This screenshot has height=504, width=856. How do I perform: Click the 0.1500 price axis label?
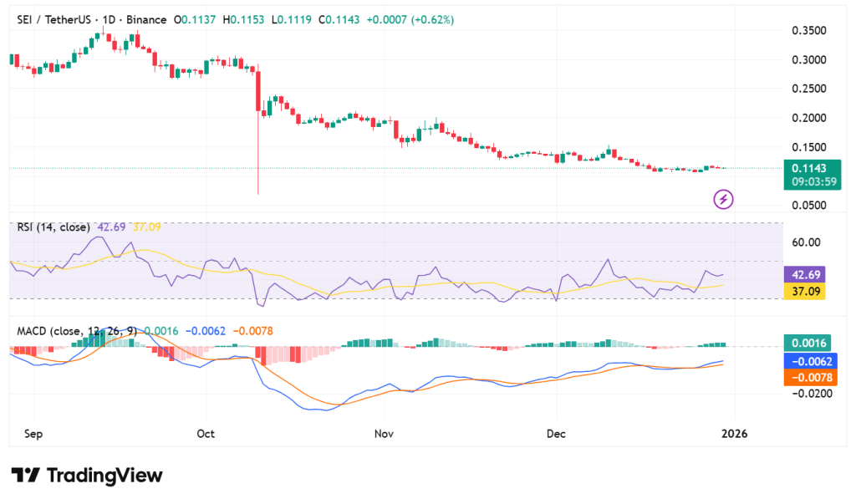(x=809, y=147)
